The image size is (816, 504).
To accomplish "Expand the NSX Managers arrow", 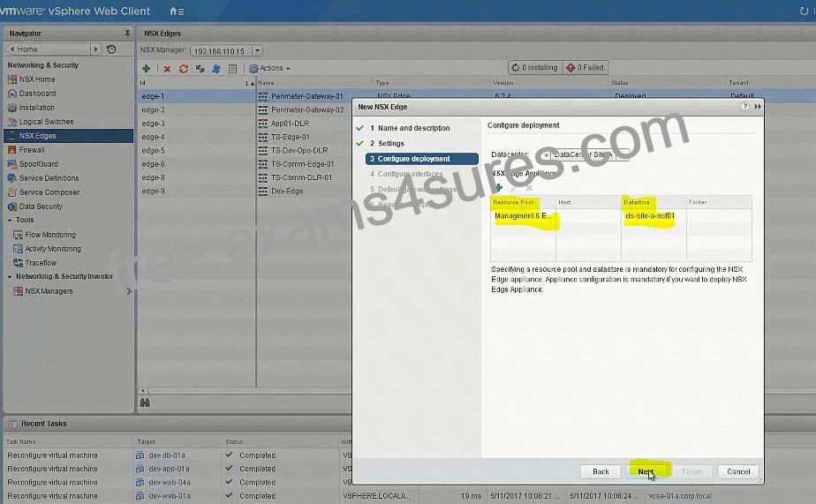I will coord(129,291).
